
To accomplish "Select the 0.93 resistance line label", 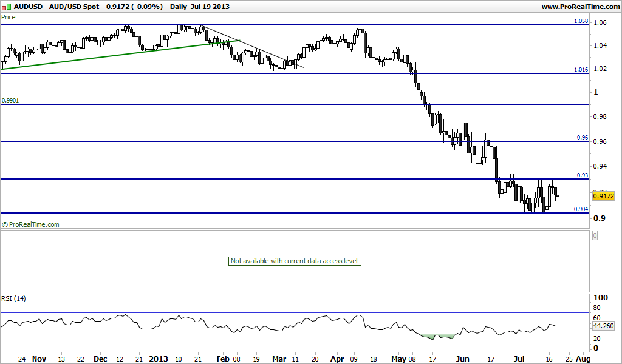I will point(583,175).
